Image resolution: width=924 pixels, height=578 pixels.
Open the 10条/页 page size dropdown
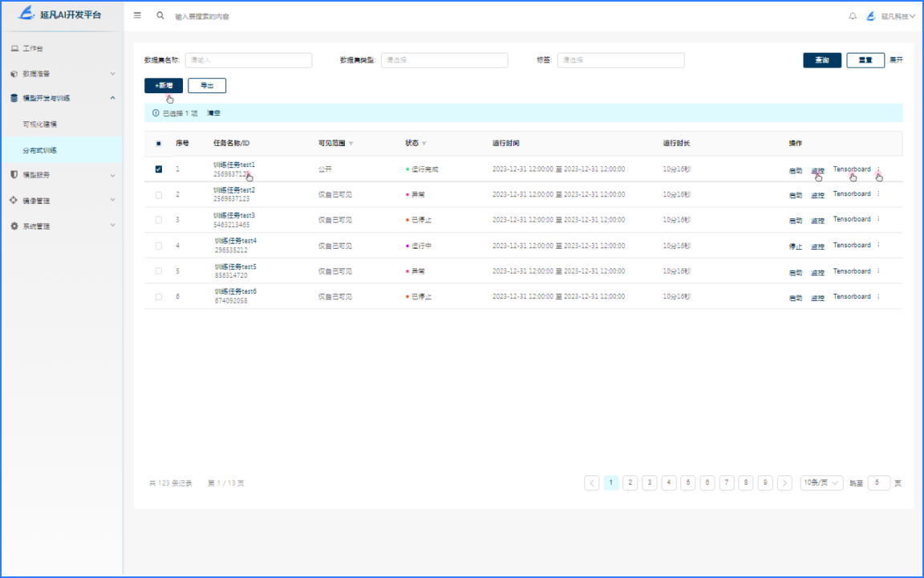(822, 482)
